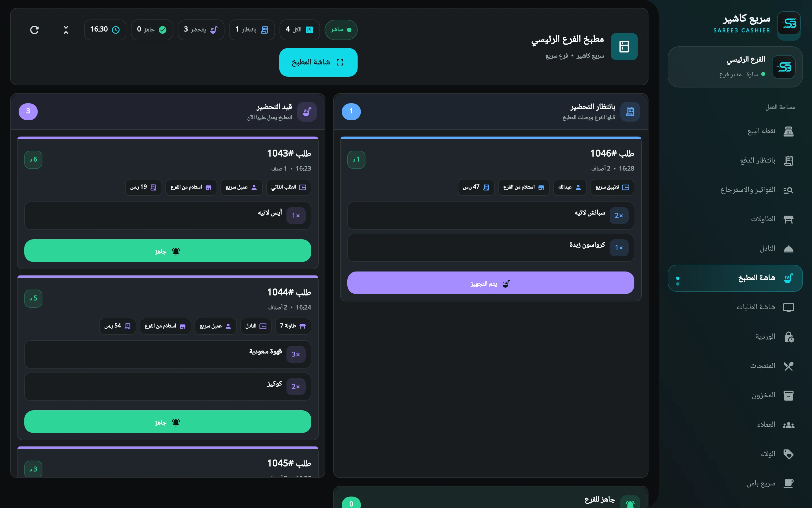This screenshot has height=508, width=812.
Task: Open الوردية in the sidebar
Action: click(735, 337)
